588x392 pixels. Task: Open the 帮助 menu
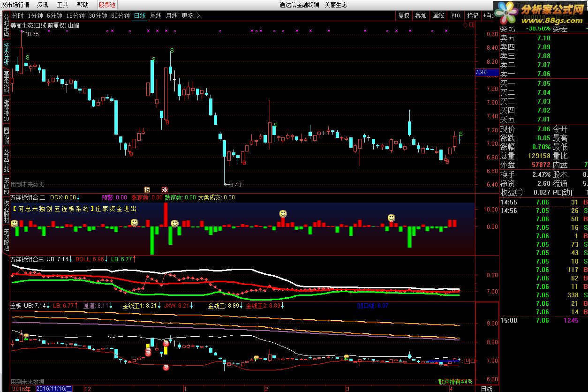click(x=83, y=5)
